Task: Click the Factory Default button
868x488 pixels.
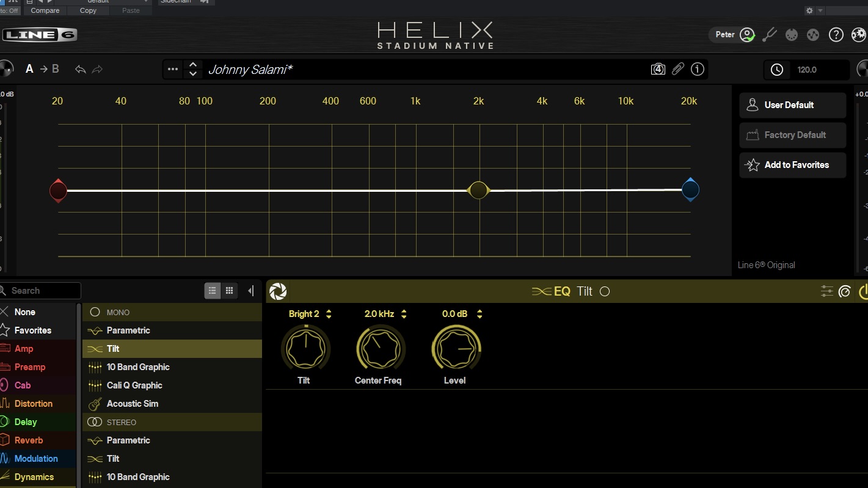Action: 792,135
